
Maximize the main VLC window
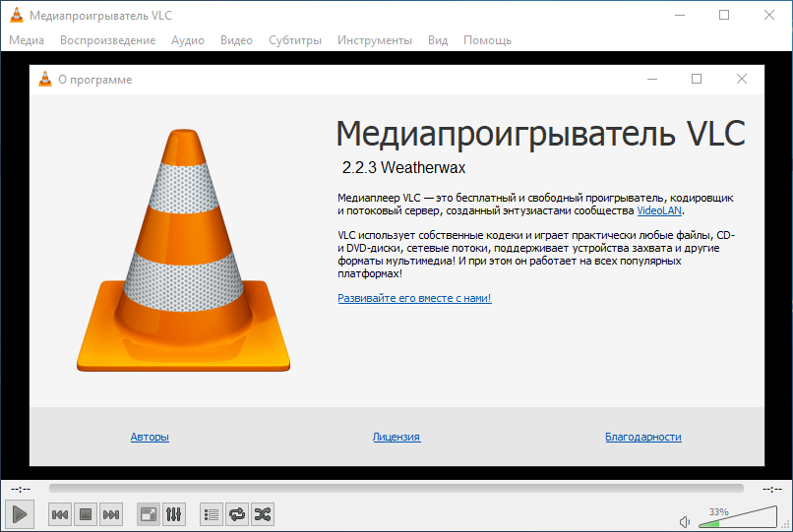(724, 15)
